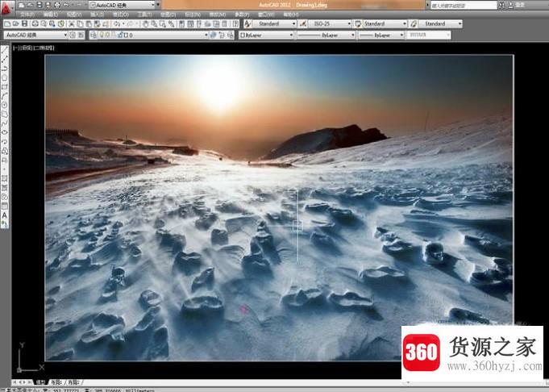
Task: Open the Layer Properties Manager icon
Action: [x=94, y=35]
